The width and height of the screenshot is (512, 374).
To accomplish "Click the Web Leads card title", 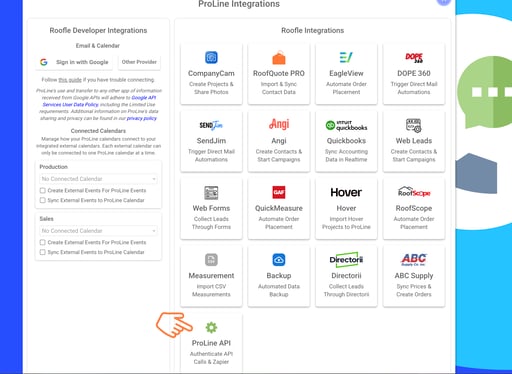I will (x=414, y=141).
